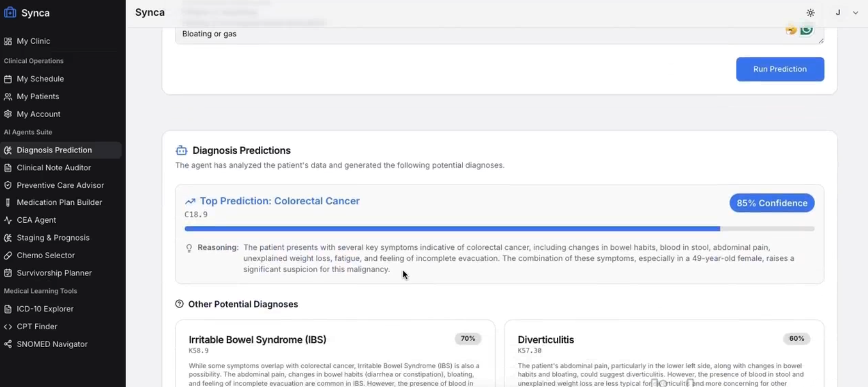Click the Survivorship Planner calendar icon
Image resolution: width=868 pixels, height=387 pixels.
[8, 273]
